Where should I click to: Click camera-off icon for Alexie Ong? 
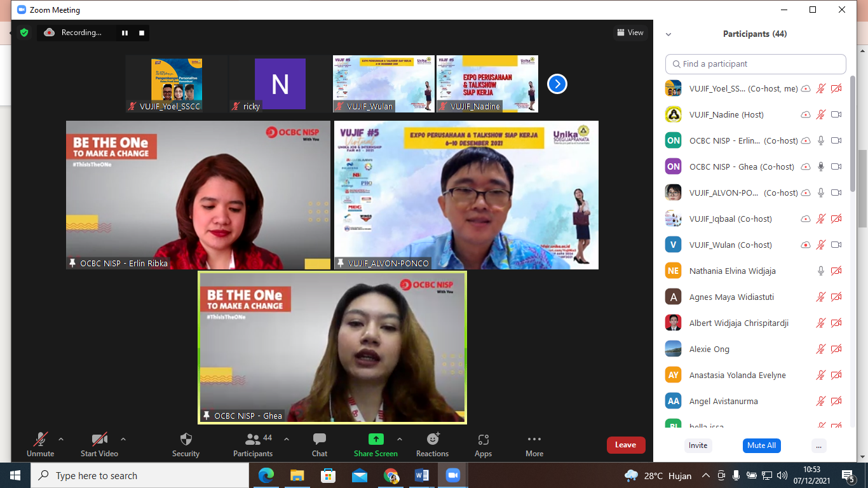[836, 349]
